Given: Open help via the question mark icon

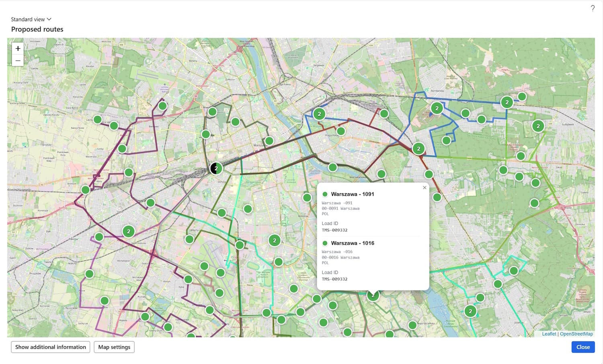Looking at the screenshot, I should [593, 8].
